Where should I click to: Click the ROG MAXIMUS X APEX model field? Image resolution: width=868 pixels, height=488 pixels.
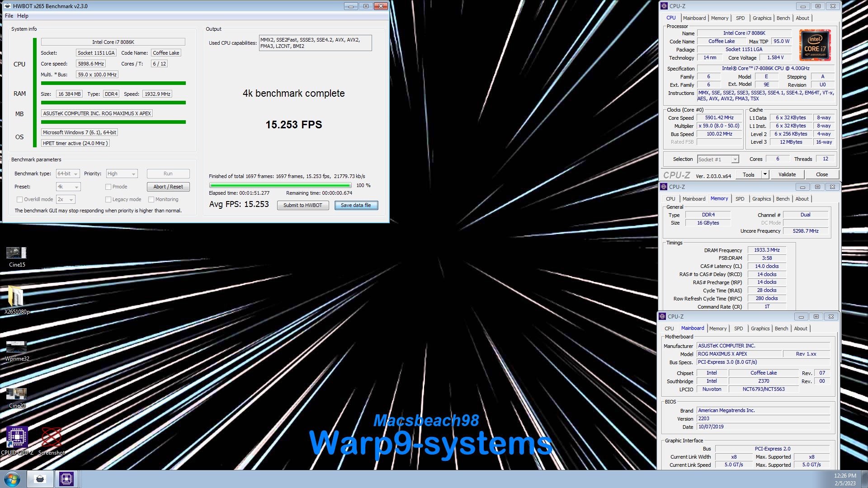tap(739, 354)
